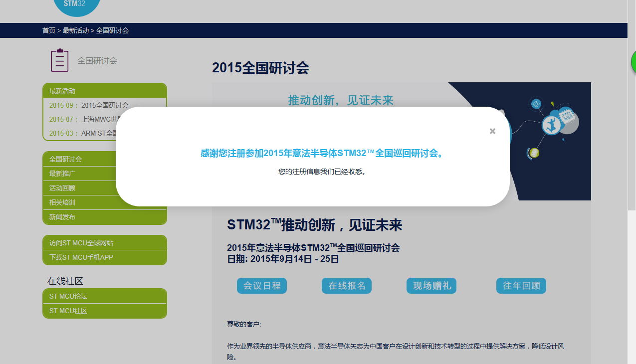This screenshot has width=636, height=364.
Task: Open ST MCU论坛 community link
Action: click(x=105, y=296)
